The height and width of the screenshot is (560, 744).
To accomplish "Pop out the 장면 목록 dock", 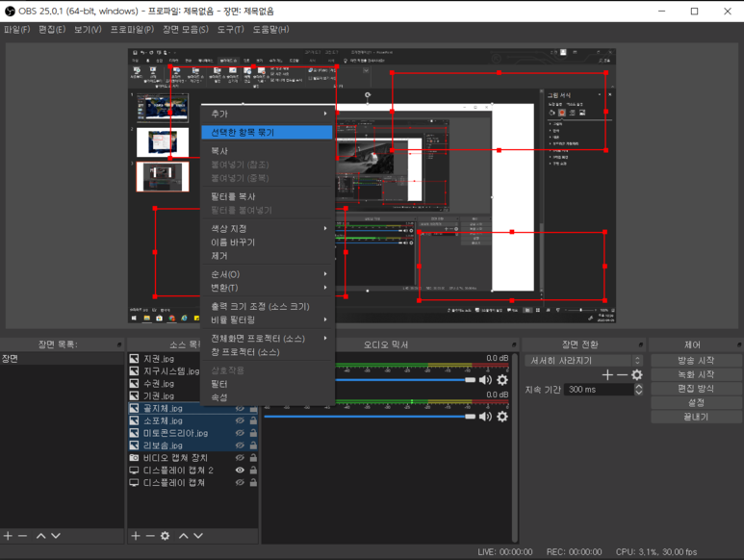I will point(119,344).
